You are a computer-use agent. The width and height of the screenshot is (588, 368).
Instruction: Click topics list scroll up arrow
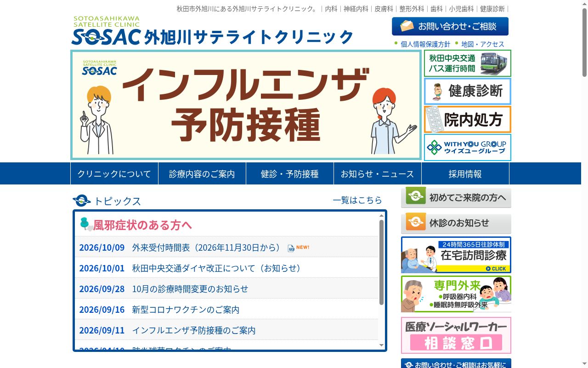[x=381, y=215]
